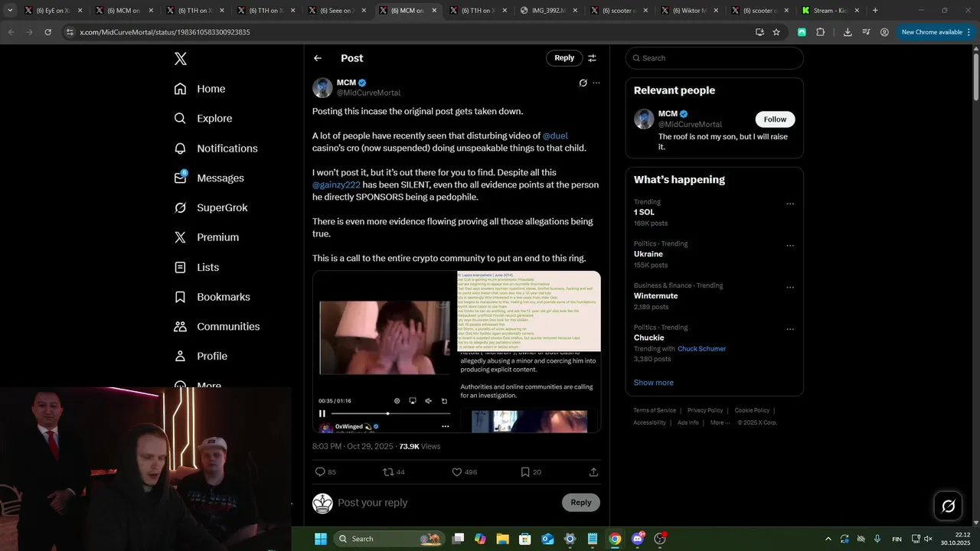The image size is (980, 551).
Task: Click the Reply button beside reply field
Action: point(581,503)
